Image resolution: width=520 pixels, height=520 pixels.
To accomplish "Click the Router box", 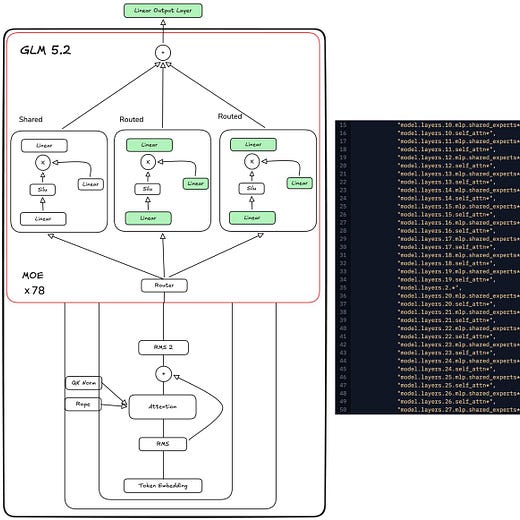I will point(164,286).
